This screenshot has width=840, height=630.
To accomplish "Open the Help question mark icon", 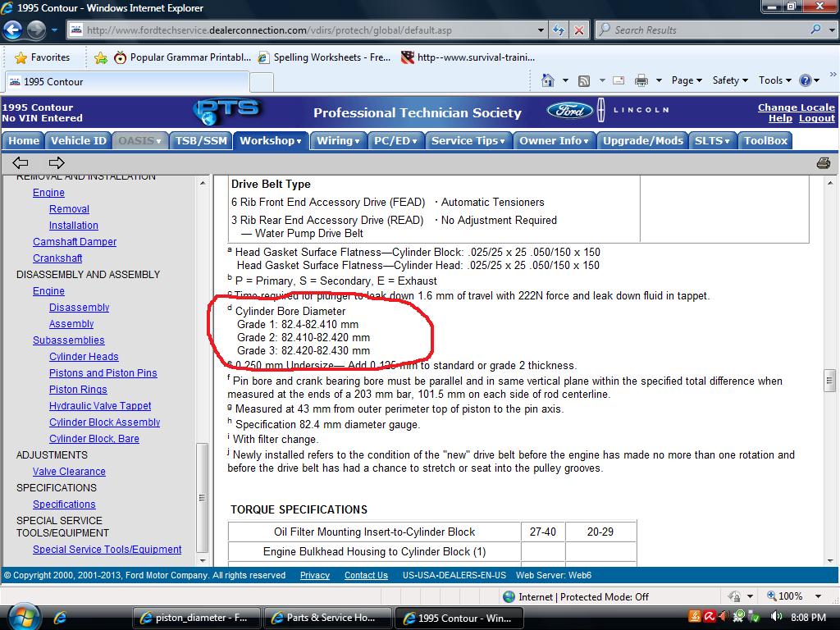I will point(806,80).
